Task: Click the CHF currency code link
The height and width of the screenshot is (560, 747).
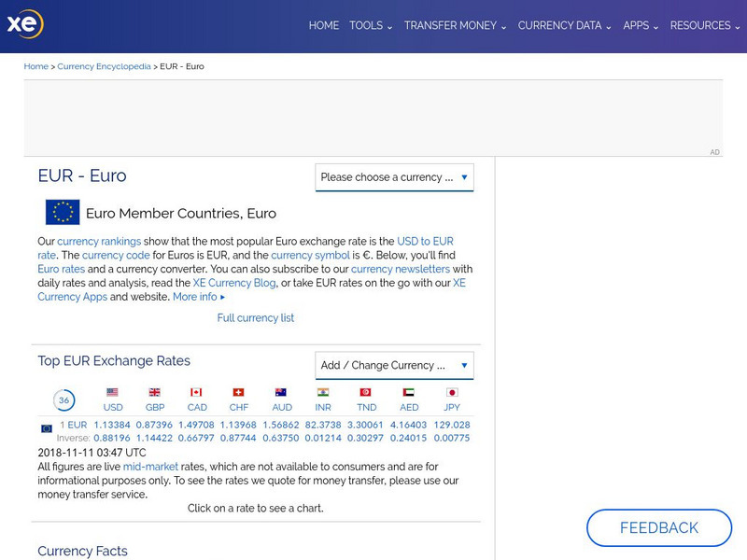Action: point(239,408)
